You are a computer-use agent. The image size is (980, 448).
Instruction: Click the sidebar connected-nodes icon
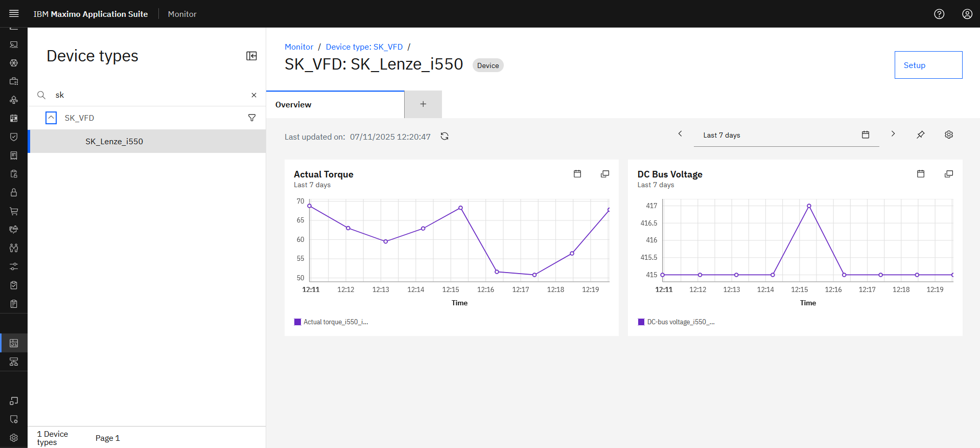(14, 100)
